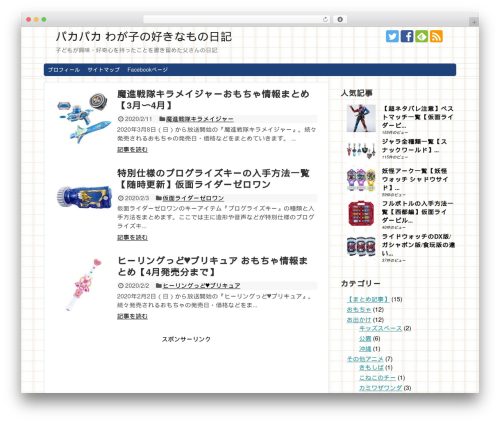Screen dimensions: 500x423
Task: Open the 仮面ライダーゼロワン category tag
Action: click(193, 198)
